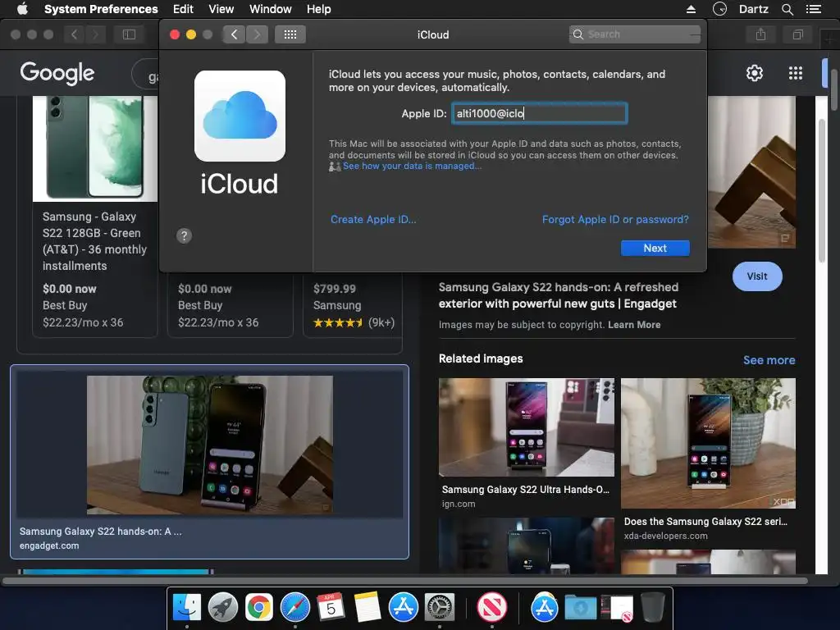The height and width of the screenshot is (630, 840).
Task: Open the Engadget hands-on article title link
Action: click(558, 295)
